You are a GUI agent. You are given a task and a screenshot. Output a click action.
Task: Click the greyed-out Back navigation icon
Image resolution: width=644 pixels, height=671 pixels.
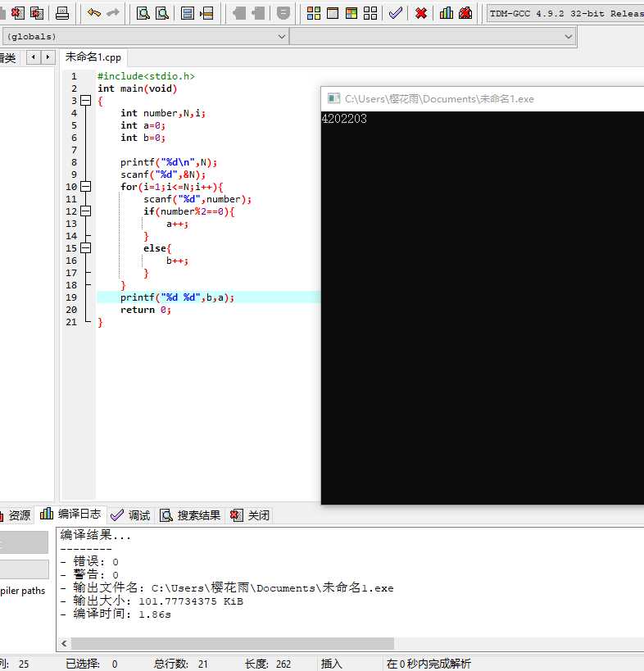(238, 13)
